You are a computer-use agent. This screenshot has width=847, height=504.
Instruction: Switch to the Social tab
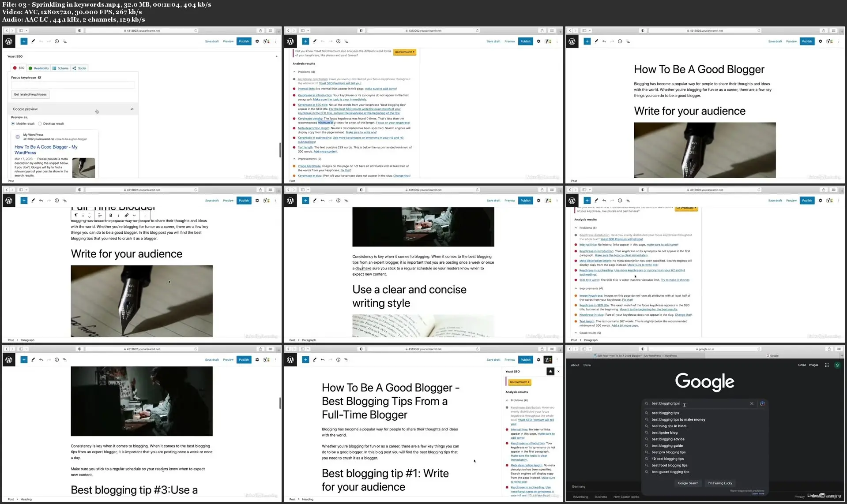click(80, 68)
